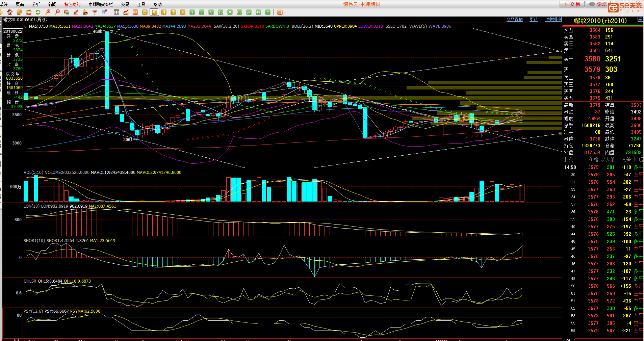644x341 pixels.
Task: Open the F10 info icon
Action: tap(29, 12)
